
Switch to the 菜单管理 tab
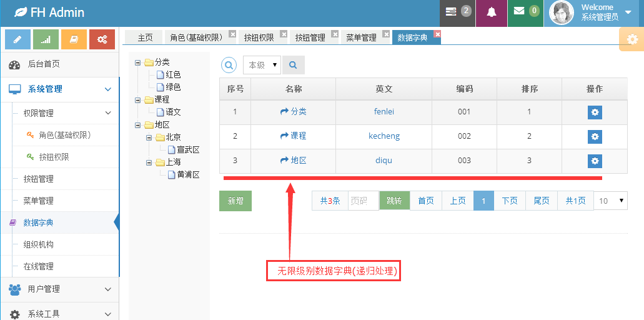click(361, 37)
